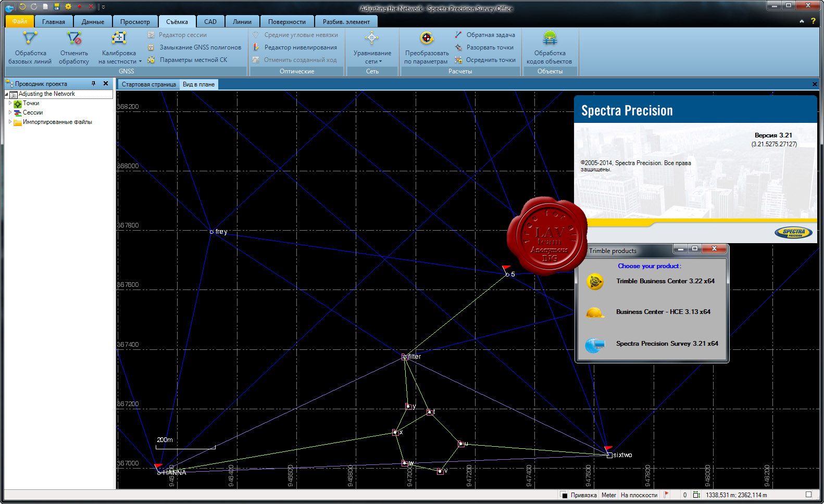Pin the Проводник проекта panel

(94, 83)
